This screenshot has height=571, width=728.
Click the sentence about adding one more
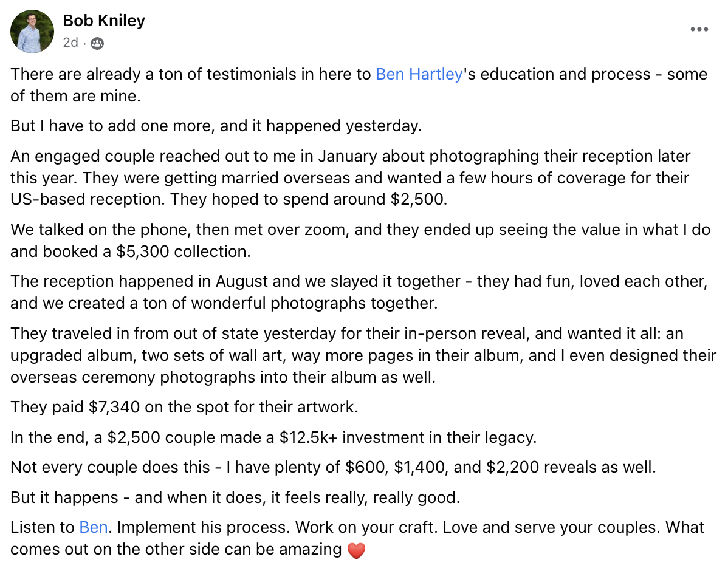point(216,126)
